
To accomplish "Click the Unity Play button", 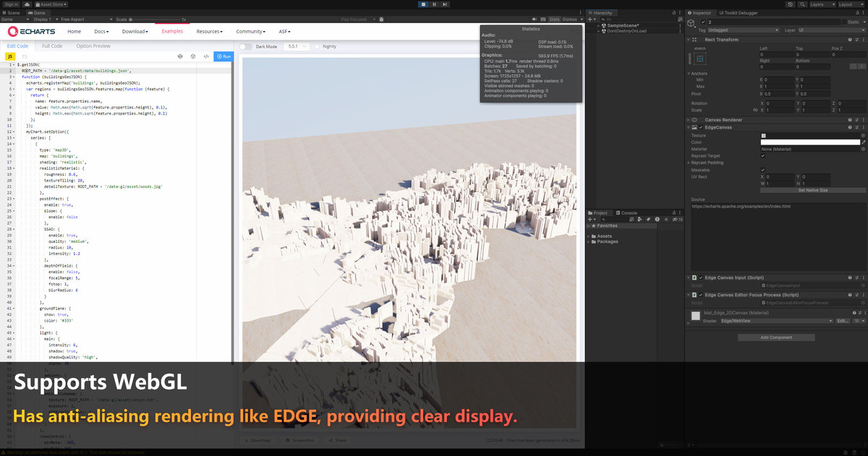I will pyautogui.click(x=423, y=4).
